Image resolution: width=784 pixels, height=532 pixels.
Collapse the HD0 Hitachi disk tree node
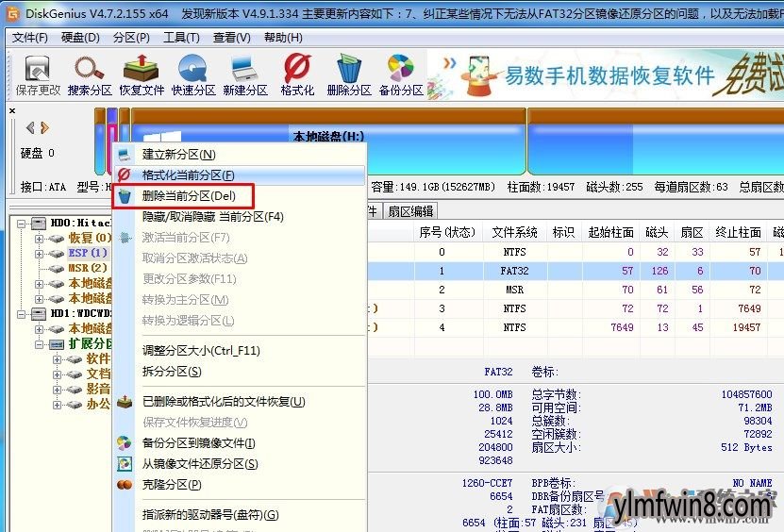click(21, 224)
